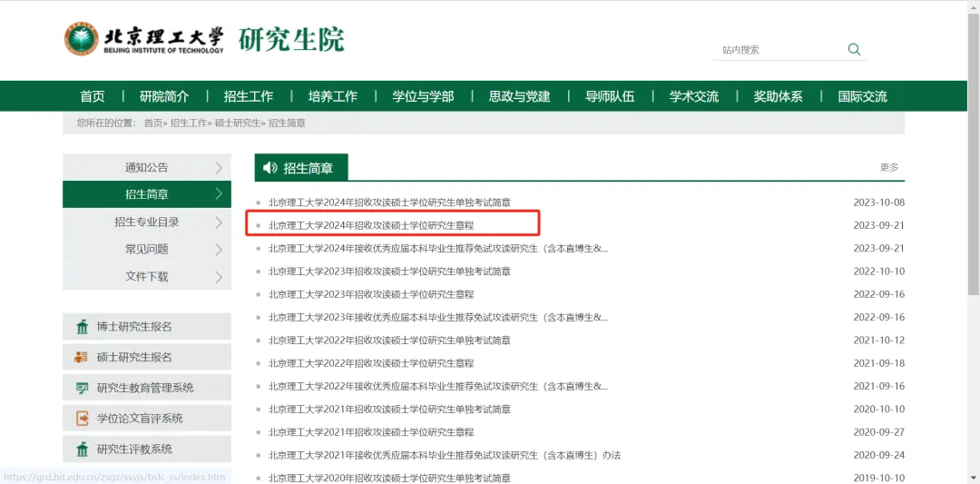Click the 更多 link
This screenshot has width=980, height=484.
(889, 168)
